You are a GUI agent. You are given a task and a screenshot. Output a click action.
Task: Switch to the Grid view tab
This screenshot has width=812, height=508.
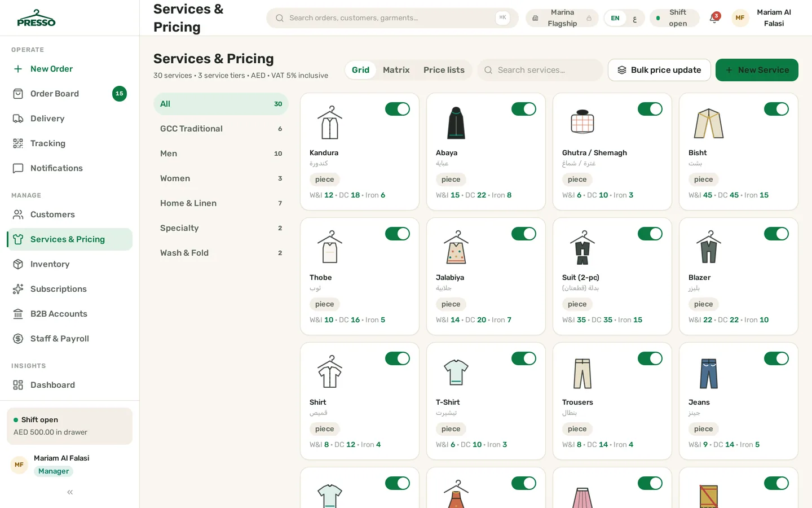(360, 70)
